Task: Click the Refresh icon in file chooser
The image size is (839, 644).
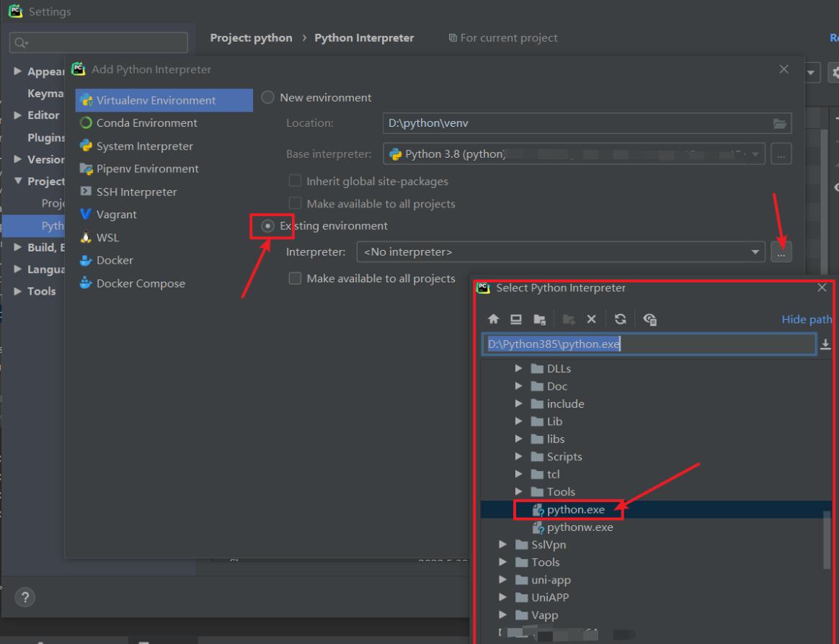Action: [620, 319]
